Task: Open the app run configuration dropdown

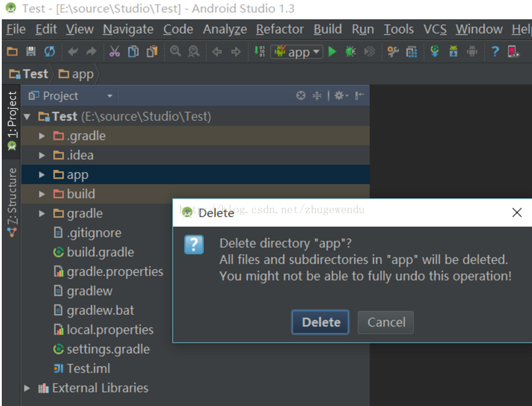Action: click(x=297, y=52)
